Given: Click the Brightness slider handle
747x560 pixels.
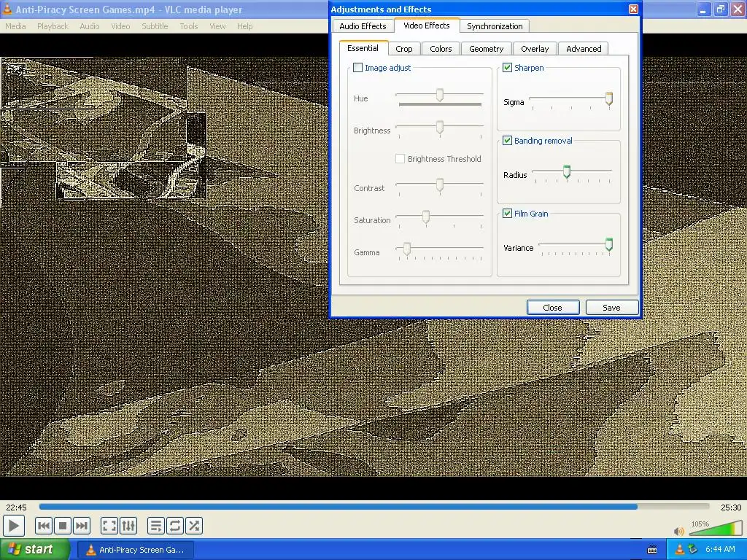Looking at the screenshot, I should click(x=440, y=128).
